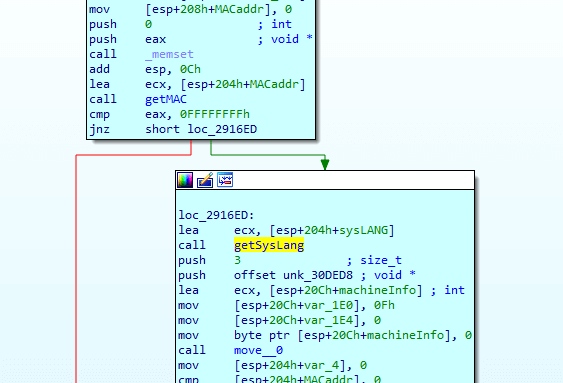Click the edit node pencil icon

pyautogui.click(x=205, y=180)
